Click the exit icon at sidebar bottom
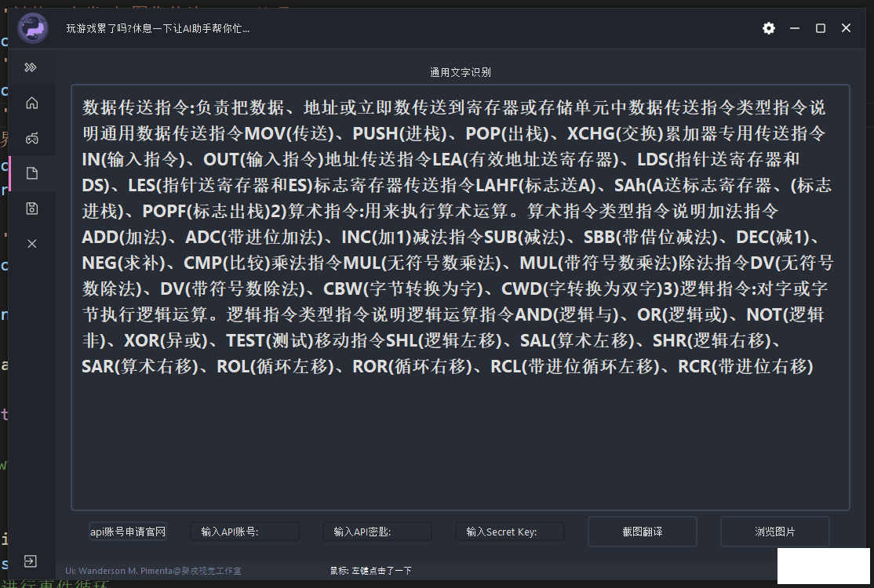 click(x=30, y=561)
